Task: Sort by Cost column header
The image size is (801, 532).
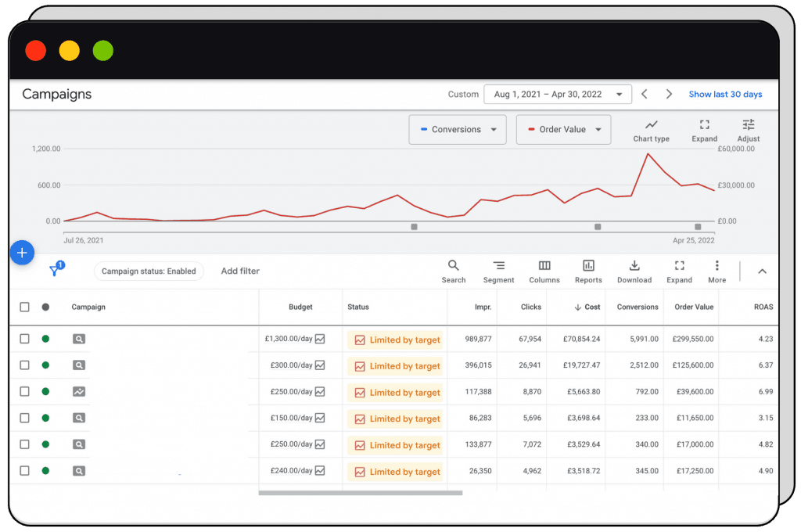Action: [587, 307]
